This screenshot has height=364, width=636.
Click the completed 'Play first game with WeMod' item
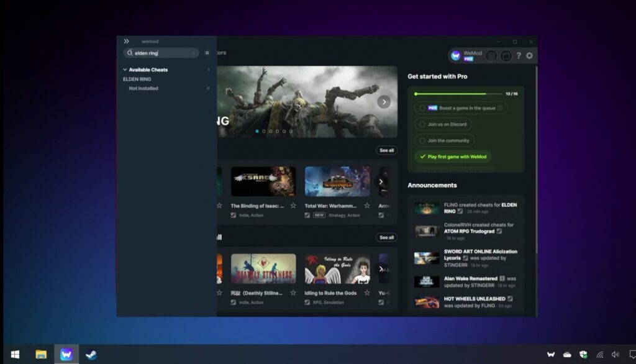(x=453, y=157)
